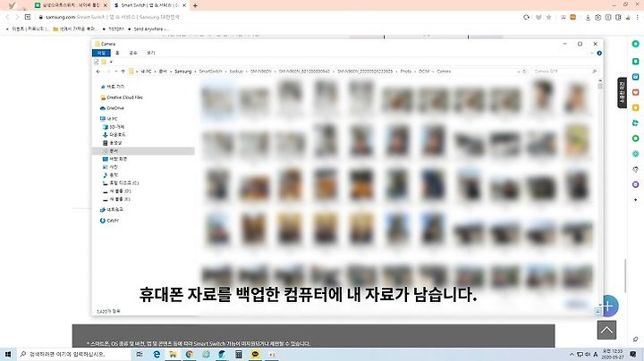The image size is (644, 361).
Task: Click the taskbar clock and date
Action: point(613,354)
